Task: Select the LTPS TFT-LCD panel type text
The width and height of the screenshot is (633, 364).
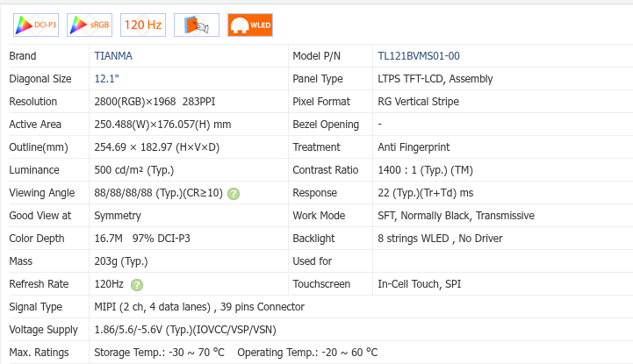Action: pyautogui.click(x=435, y=79)
